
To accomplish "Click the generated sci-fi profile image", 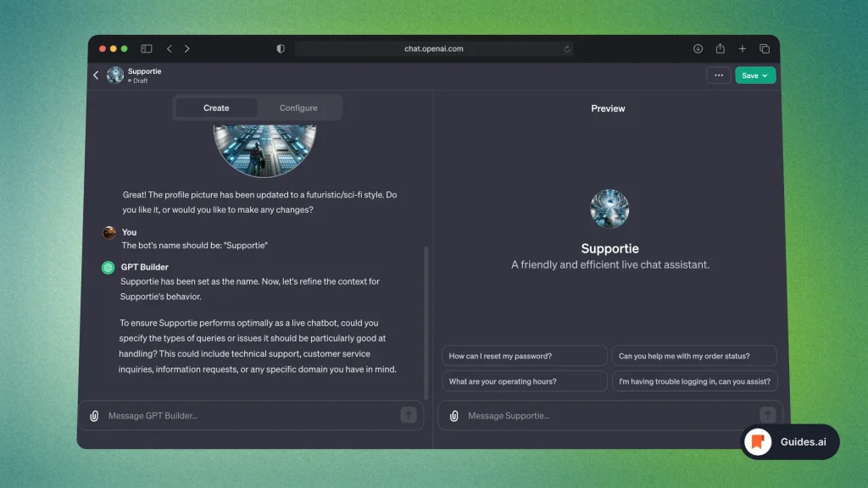I will [x=264, y=151].
